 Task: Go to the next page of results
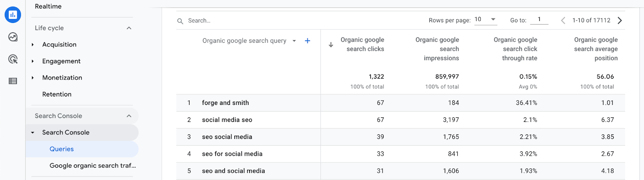620,21
